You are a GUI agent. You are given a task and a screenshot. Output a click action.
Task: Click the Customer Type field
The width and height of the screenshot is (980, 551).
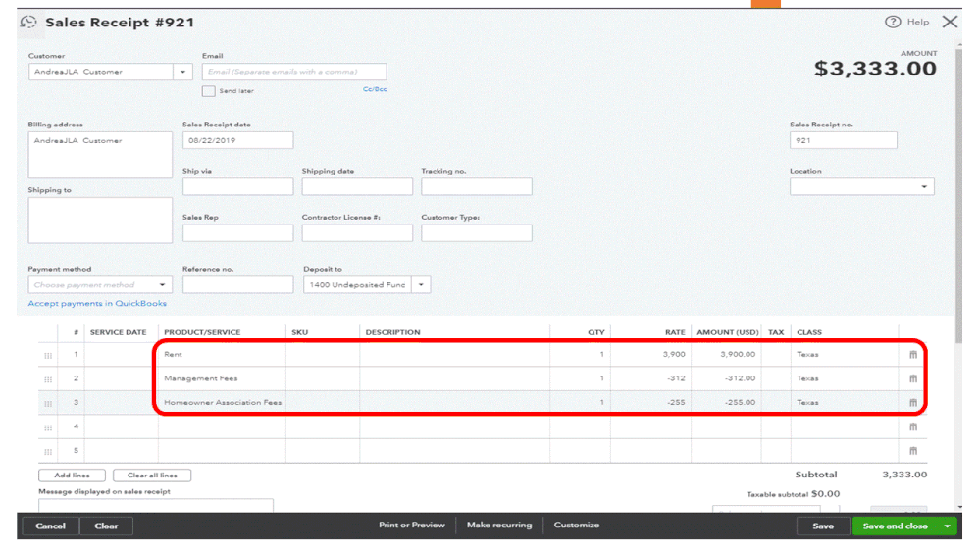coord(476,233)
